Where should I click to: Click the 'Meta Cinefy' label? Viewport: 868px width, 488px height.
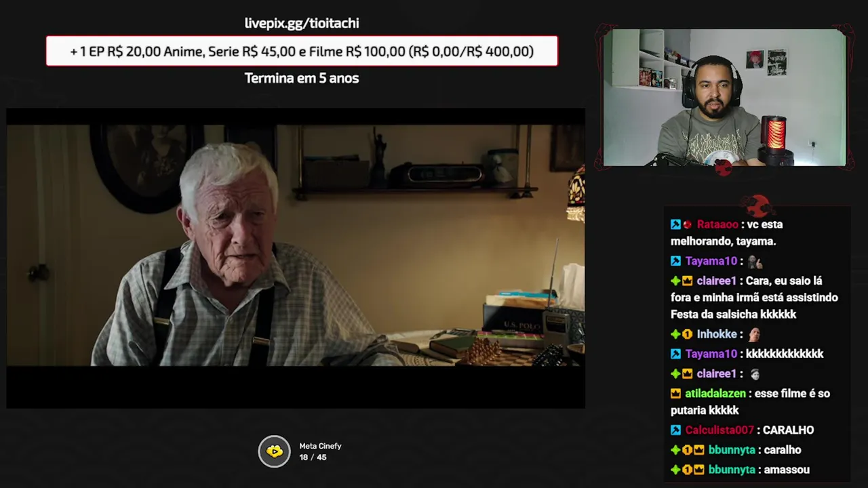(x=320, y=446)
